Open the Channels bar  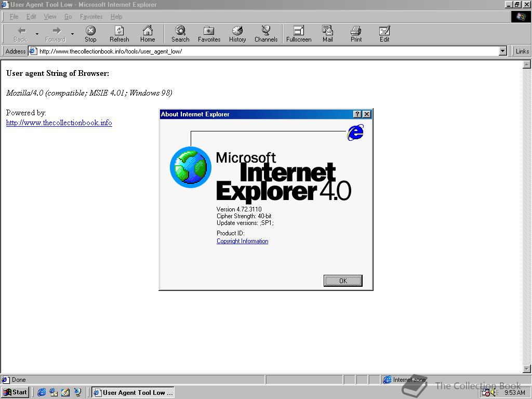pos(266,34)
